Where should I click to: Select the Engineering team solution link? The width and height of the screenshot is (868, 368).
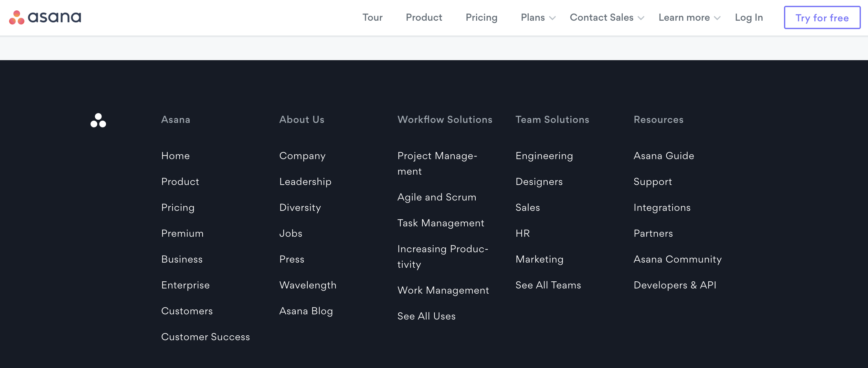point(544,156)
